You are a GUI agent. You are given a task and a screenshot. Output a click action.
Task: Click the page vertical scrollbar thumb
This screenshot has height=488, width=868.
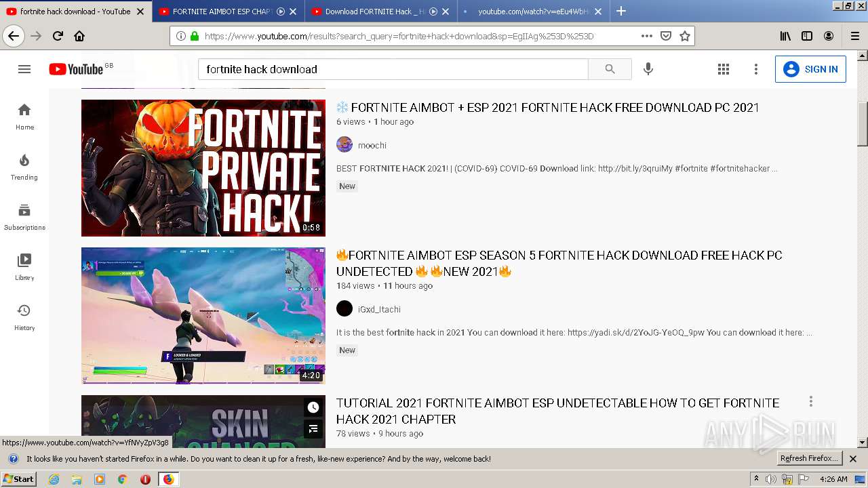pos(863,124)
